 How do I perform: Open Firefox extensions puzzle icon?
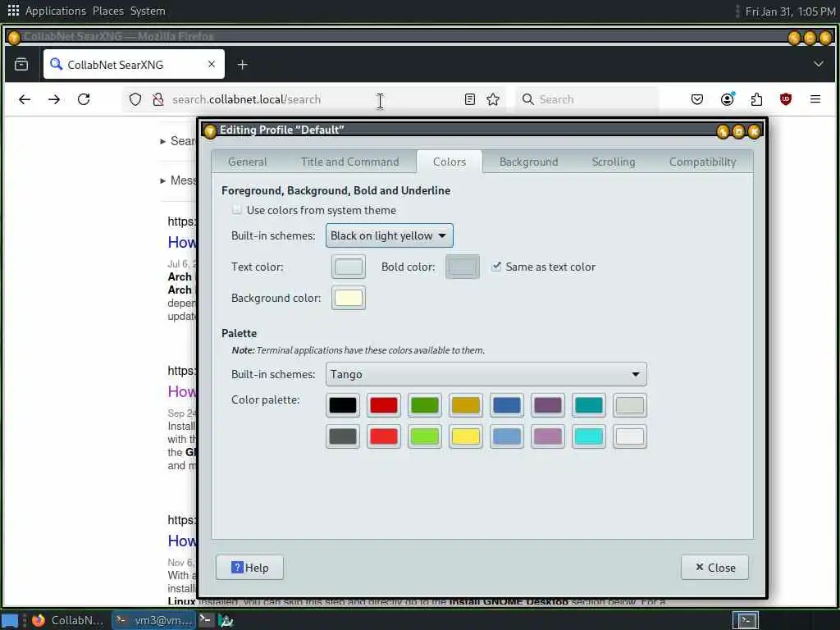(x=756, y=99)
